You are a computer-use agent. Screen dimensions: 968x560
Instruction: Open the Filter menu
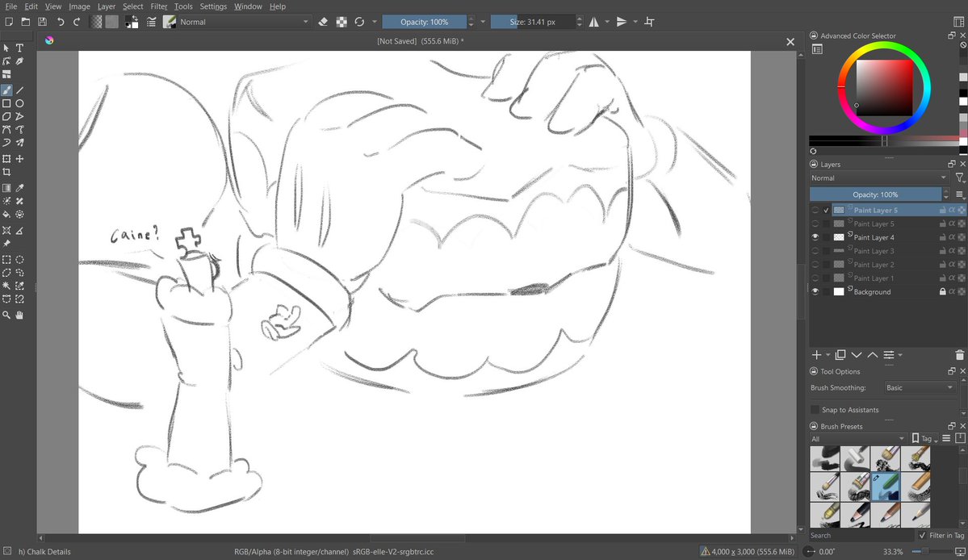(159, 6)
